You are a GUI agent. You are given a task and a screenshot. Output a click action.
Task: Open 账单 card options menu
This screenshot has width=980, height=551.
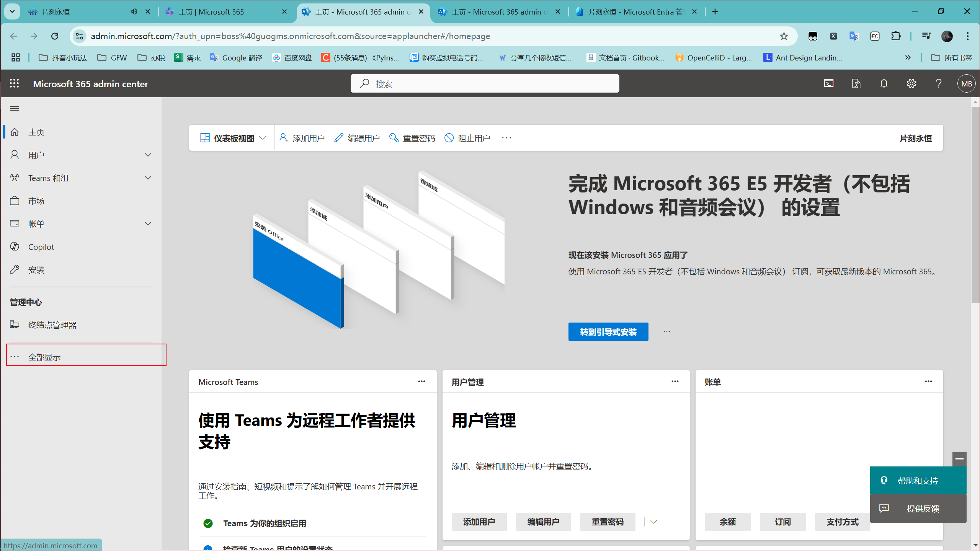pyautogui.click(x=928, y=381)
